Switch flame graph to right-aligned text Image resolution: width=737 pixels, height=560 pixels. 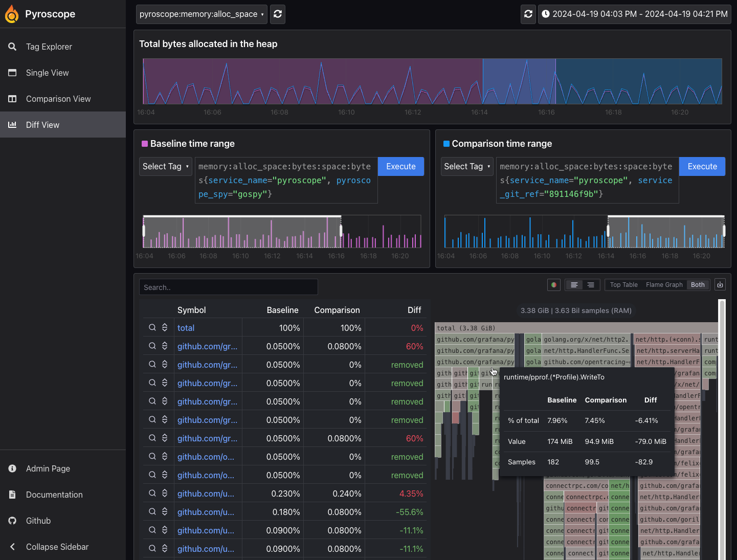(591, 285)
